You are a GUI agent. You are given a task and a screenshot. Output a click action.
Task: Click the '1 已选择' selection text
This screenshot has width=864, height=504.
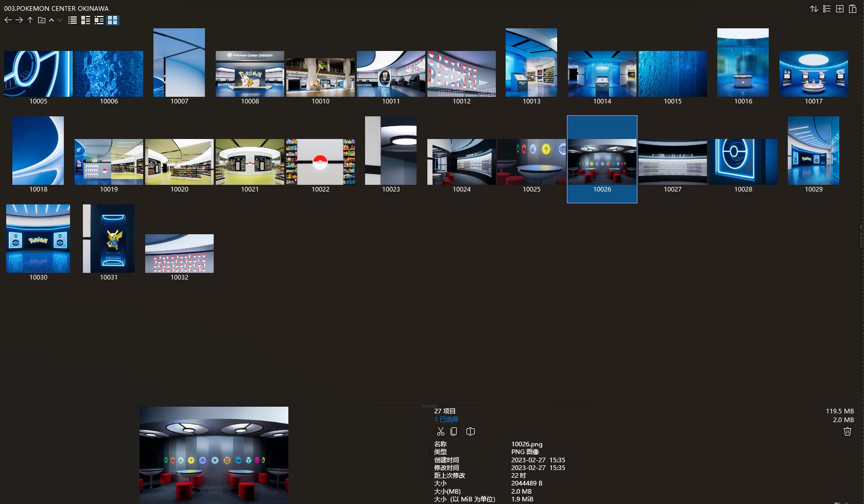[446, 419]
